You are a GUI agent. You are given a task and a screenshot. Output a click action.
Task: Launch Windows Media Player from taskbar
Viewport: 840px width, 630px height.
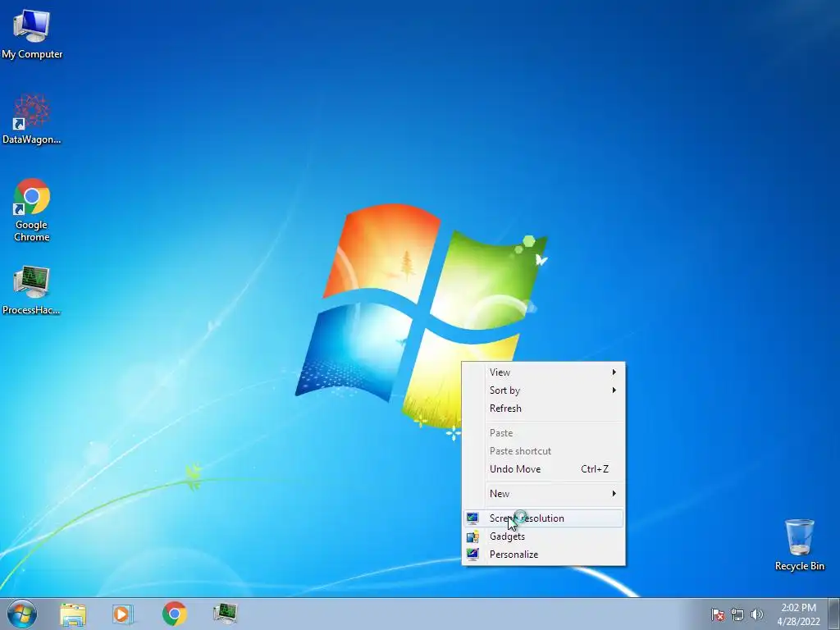(123, 614)
